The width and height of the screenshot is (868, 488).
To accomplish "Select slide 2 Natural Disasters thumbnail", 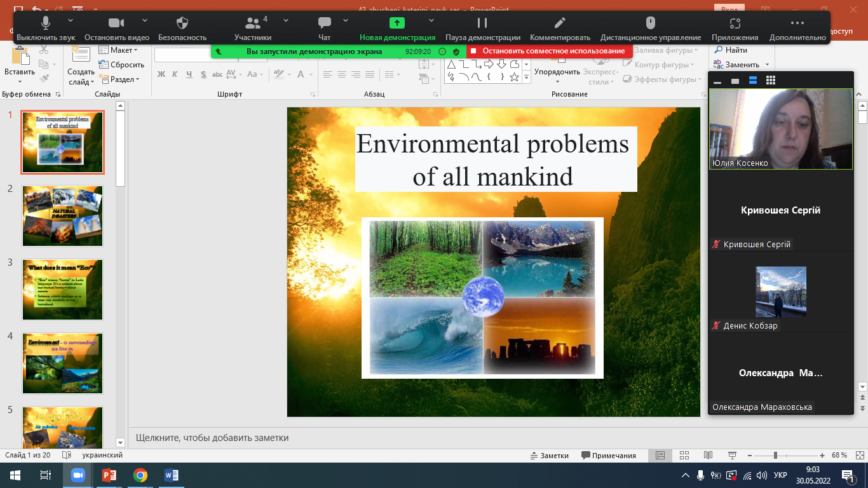I will [62, 216].
